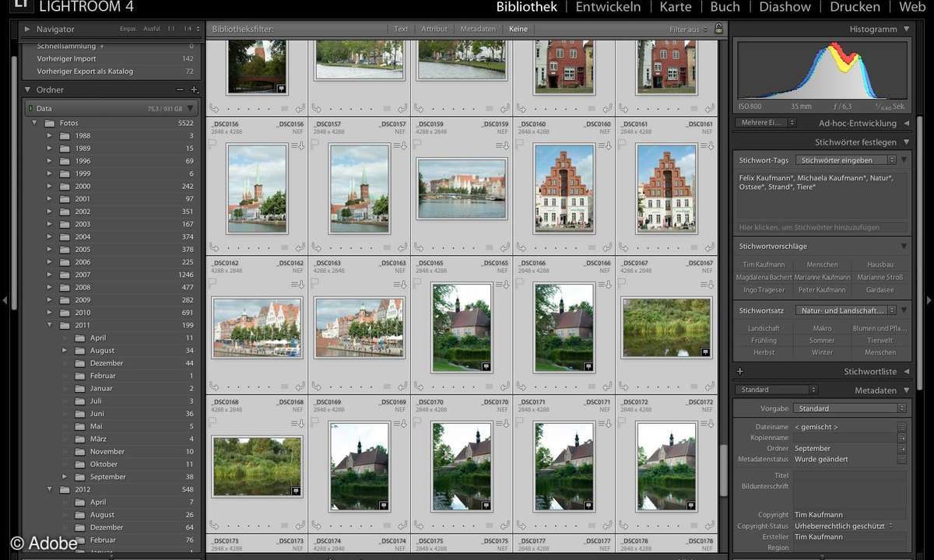The image size is (934, 560).
Task: Click the keyword badge on thumbnail _DSC0169
Action: pyautogui.click(x=384, y=505)
